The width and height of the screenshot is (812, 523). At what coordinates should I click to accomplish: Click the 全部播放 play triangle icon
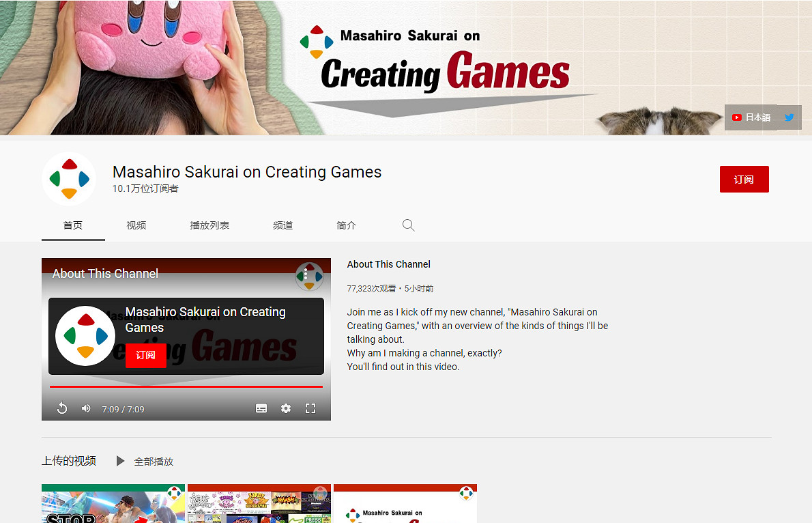point(121,461)
